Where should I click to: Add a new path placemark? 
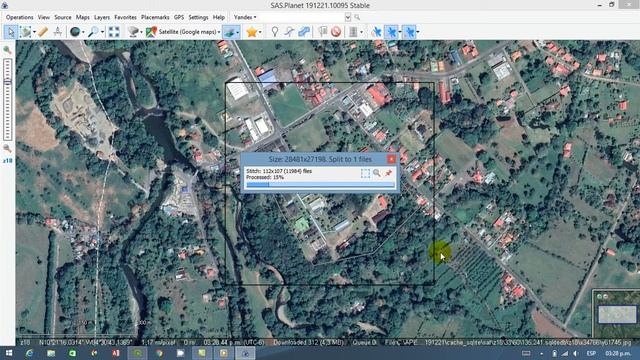(289, 31)
